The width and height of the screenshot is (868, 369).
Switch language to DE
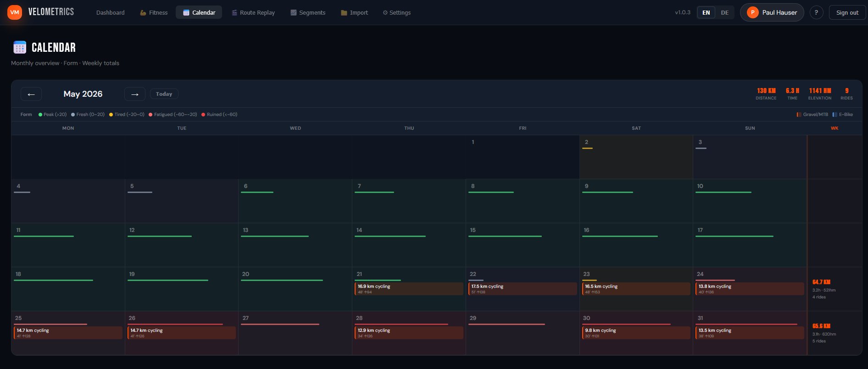tap(725, 13)
